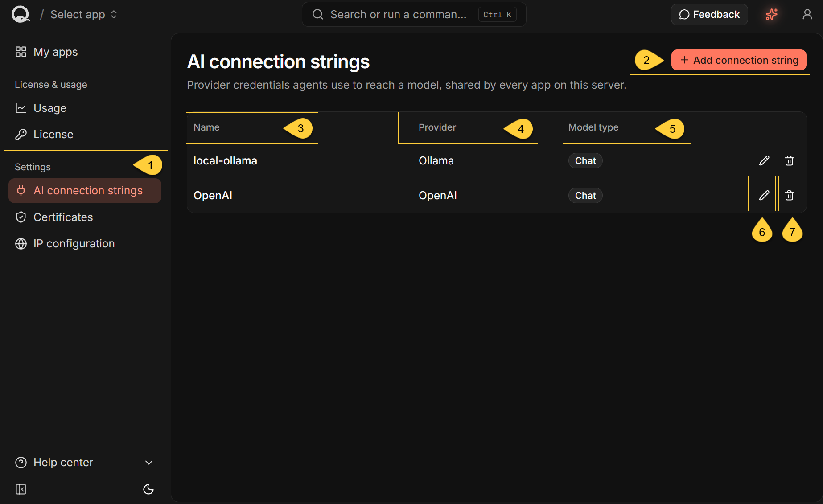Click the Model type column header
Viewport: 823px width, 504px height.
(593, 127)
